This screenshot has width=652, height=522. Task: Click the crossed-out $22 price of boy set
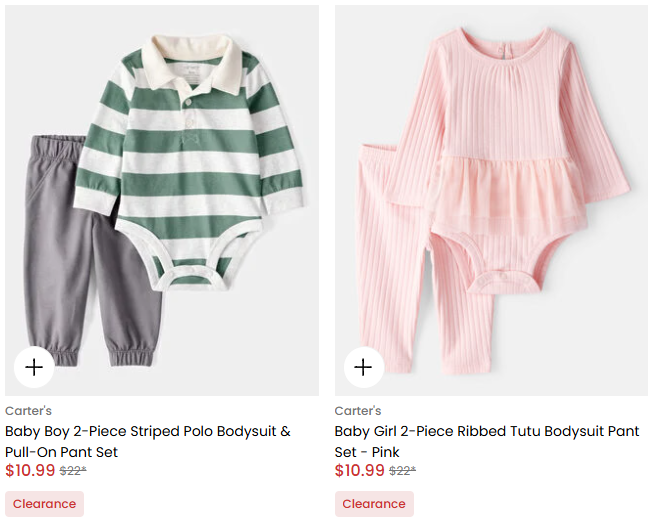click(x=73, y=471)
